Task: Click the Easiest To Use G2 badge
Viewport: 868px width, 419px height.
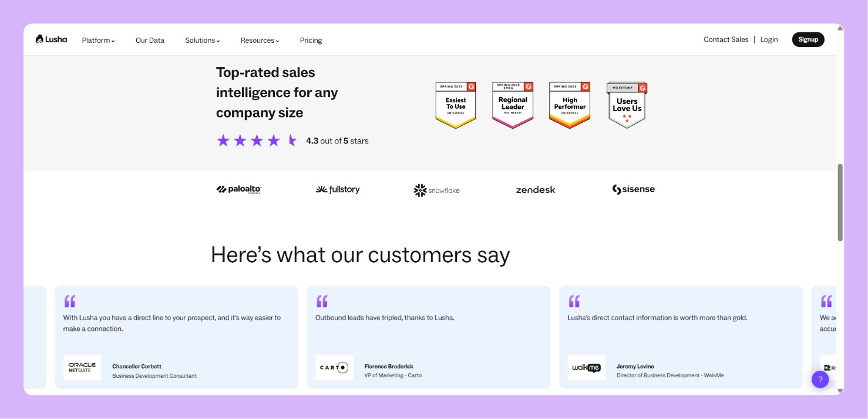Action: coord(456,105)
